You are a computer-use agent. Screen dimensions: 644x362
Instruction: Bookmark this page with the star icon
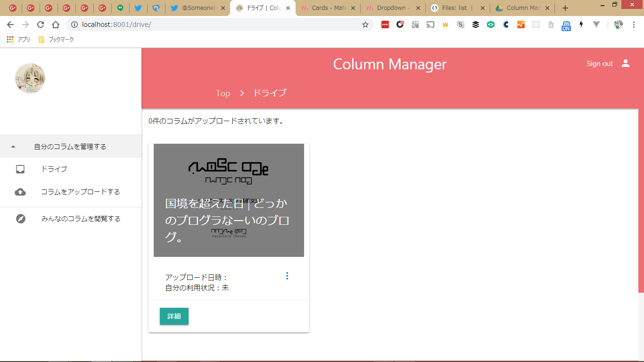[365, 25]
